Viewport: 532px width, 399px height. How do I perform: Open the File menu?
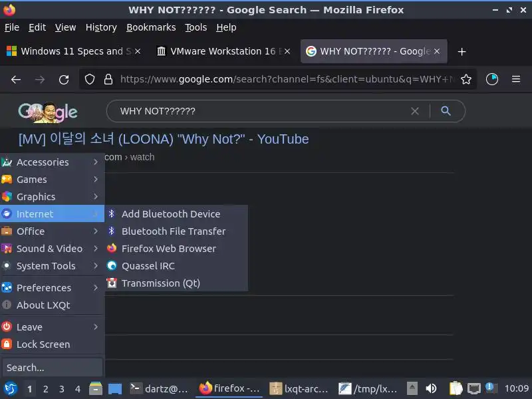tap(12, 27)
